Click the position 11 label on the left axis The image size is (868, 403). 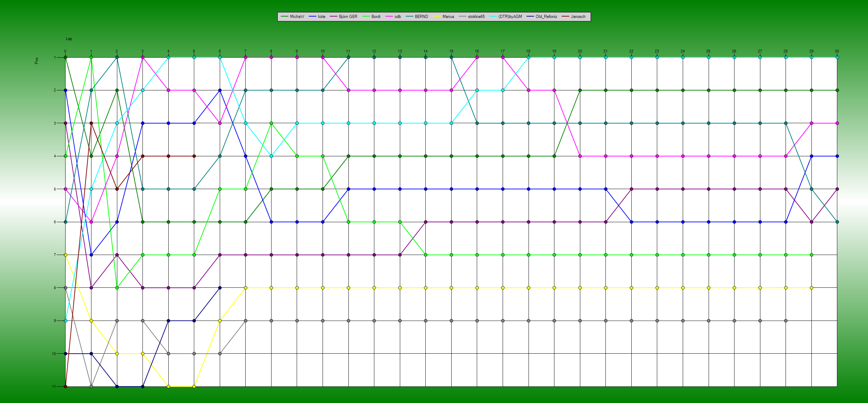[54, 386]
